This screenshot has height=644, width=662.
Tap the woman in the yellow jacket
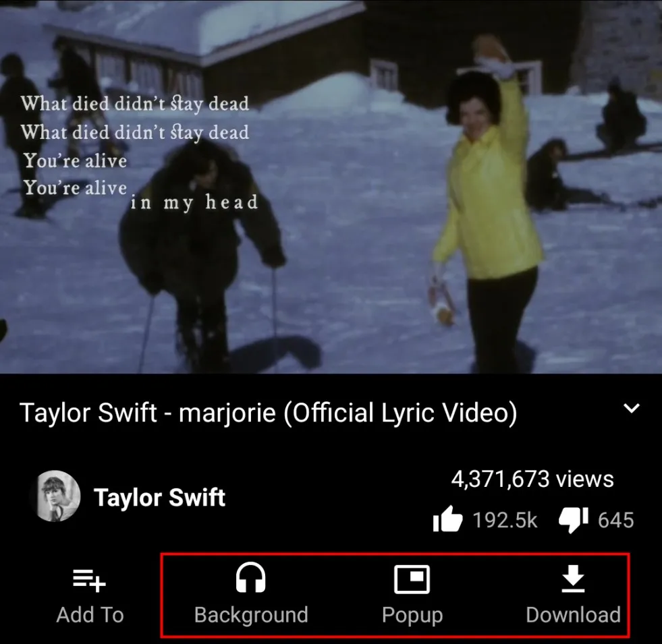coord(487,202)
